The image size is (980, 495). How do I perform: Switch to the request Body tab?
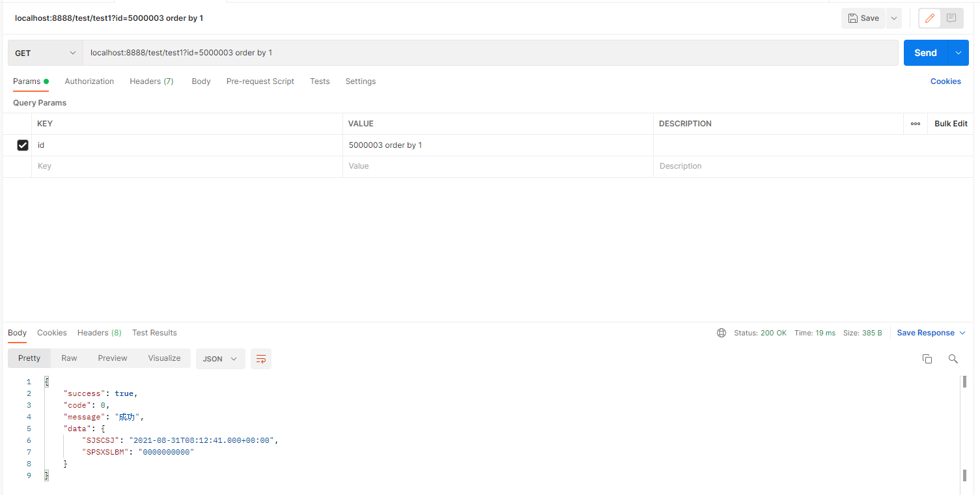[201, 81]
